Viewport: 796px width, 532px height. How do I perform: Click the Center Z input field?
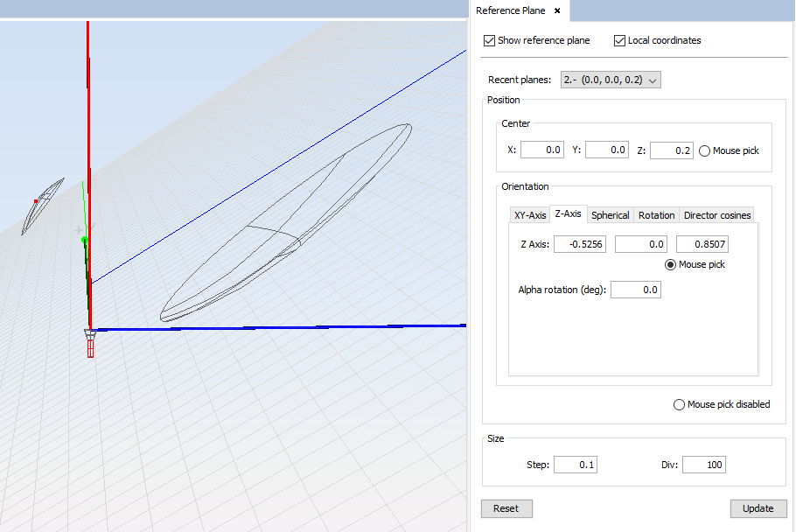(x=671, y=150)
